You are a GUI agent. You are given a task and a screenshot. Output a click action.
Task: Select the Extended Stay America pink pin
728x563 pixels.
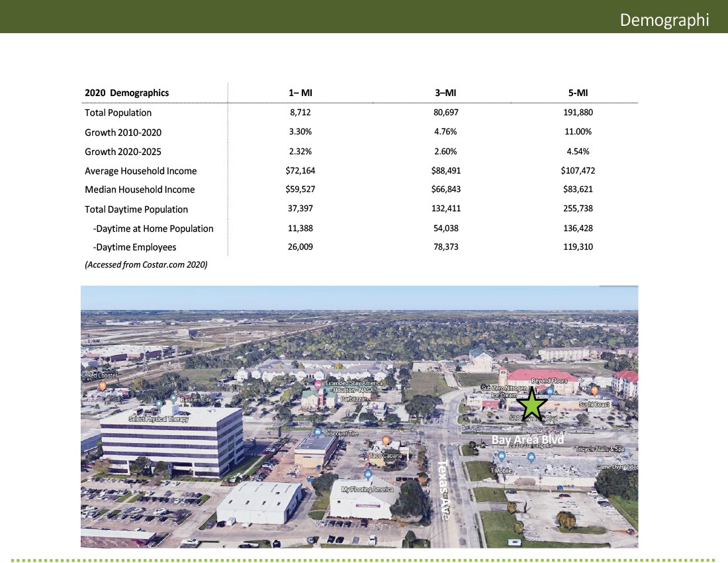click(318, 385)
